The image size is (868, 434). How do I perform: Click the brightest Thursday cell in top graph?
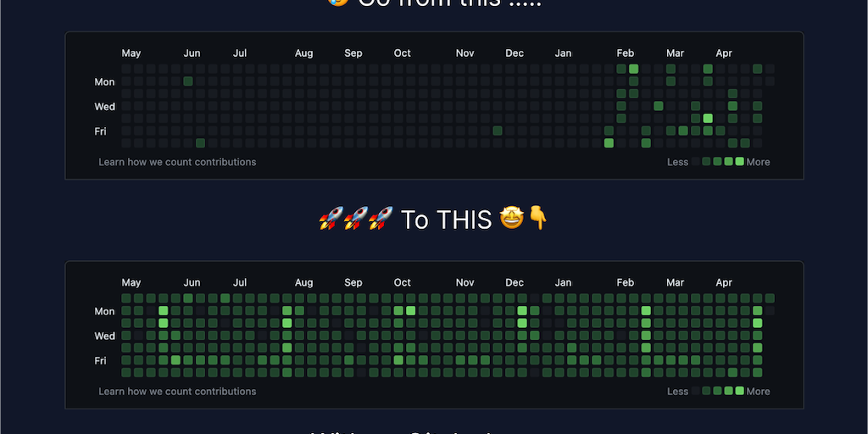click(708, 118)
